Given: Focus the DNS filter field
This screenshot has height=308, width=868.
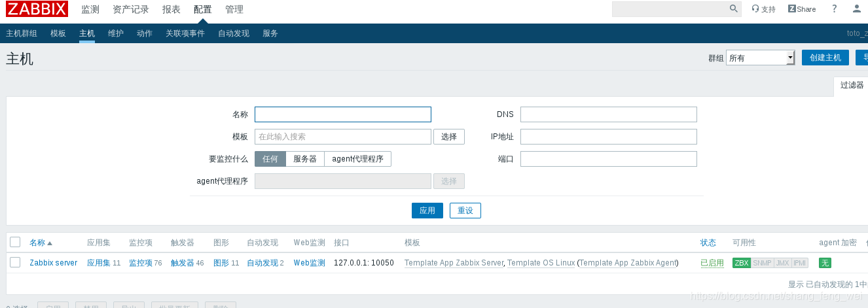Looking at the screenshot, I should click(609, 114).
